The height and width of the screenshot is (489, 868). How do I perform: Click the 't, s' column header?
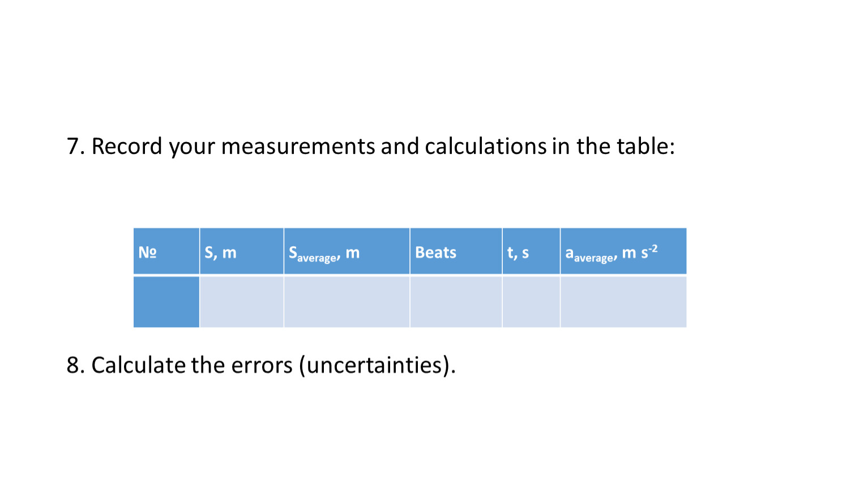(x=531, y=252)
